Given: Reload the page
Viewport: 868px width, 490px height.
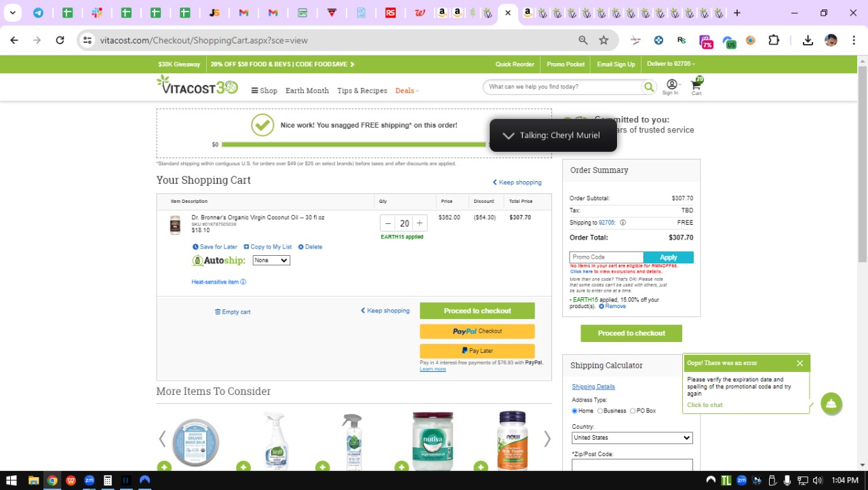Looking at the screenshot, I should pyautogui.click(x=60, y=40).
